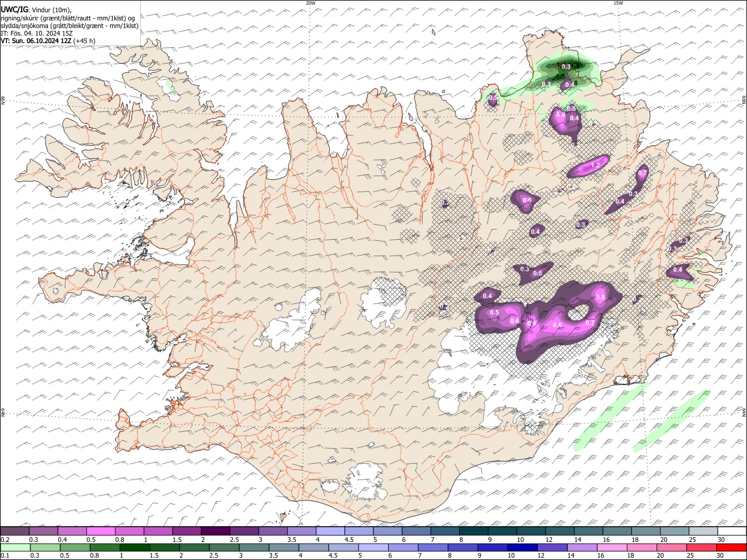Click the upper-row swatch starting at 6
Screen dimensions: 747x560
416,531
